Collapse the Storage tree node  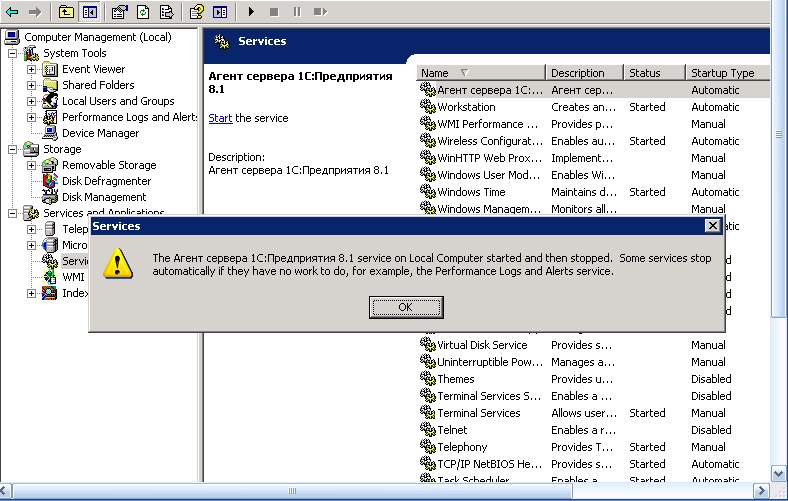[12, 149]
